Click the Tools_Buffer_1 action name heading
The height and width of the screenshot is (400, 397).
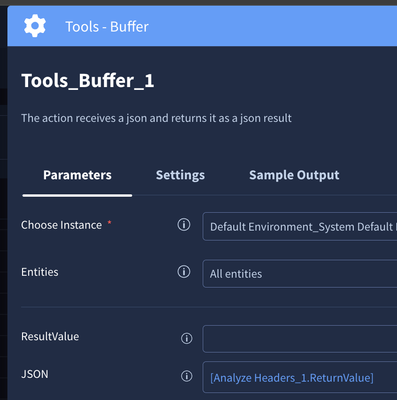click(88, 81)
